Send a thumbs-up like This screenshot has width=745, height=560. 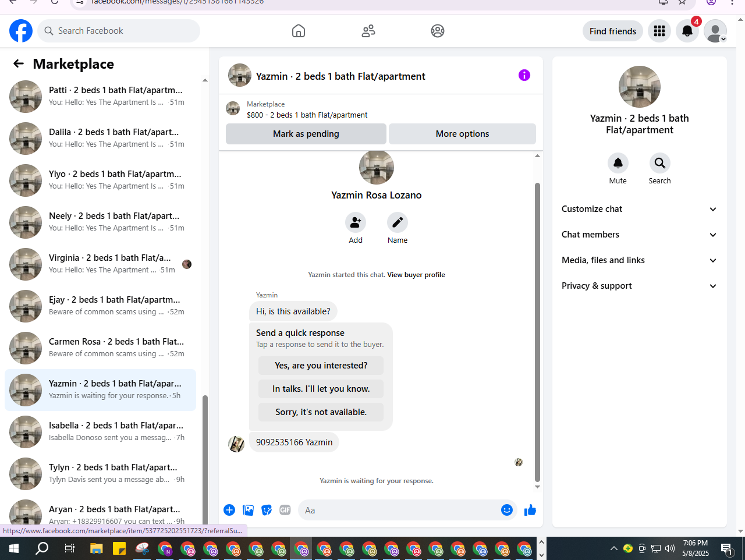(530, 510)
